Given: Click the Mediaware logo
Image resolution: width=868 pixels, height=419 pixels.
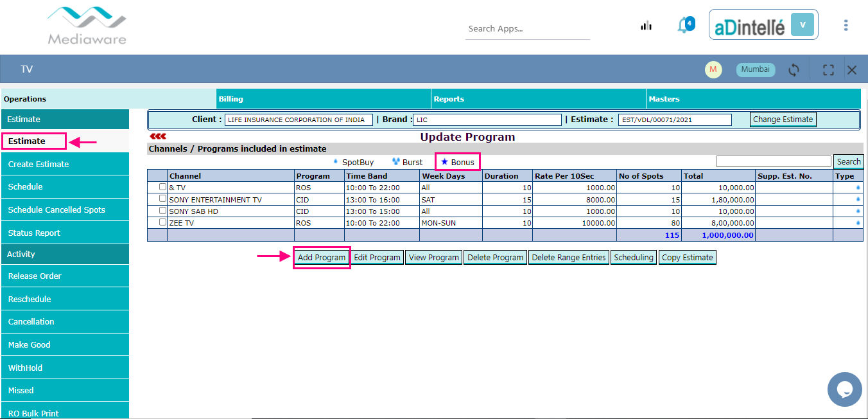Looking at the screenshot, I should click(x=87, y=26).
